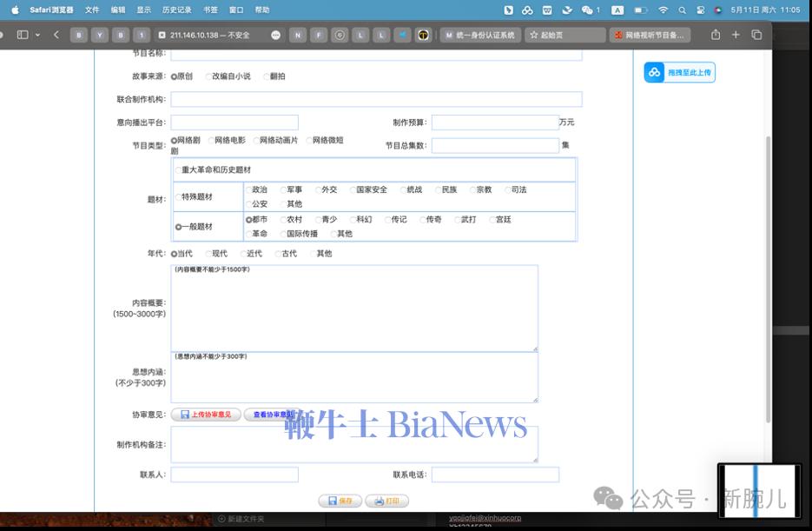Screen dimensions: 812x531
Task: Go back with the toolbar arrow
Action: 56,35
